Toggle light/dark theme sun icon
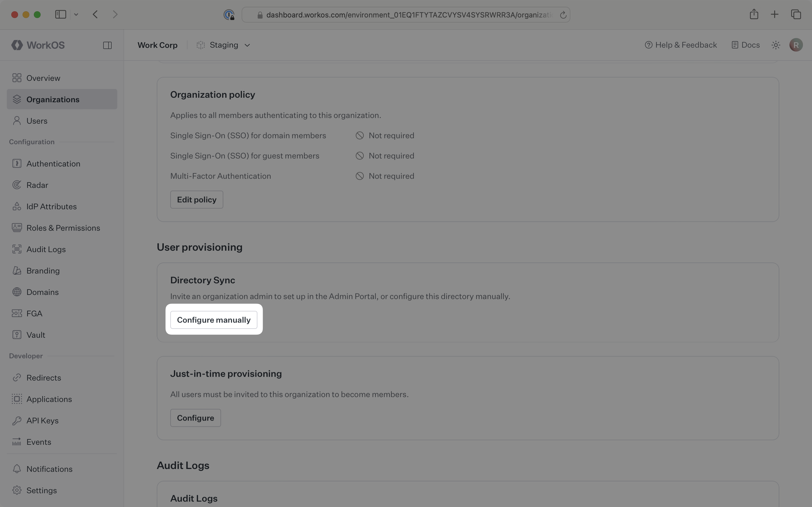The width and height of the screenshot is (812, 507). click(x=775, y=45)
